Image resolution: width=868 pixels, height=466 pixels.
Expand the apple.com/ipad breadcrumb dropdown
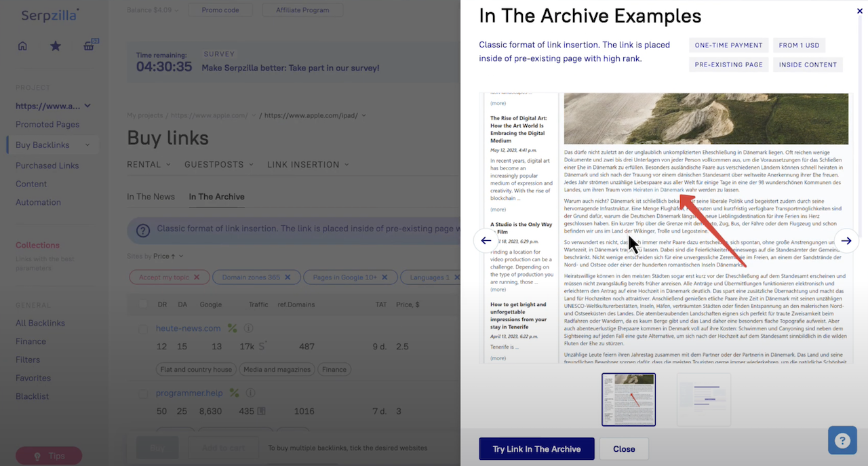click(366, 115)
